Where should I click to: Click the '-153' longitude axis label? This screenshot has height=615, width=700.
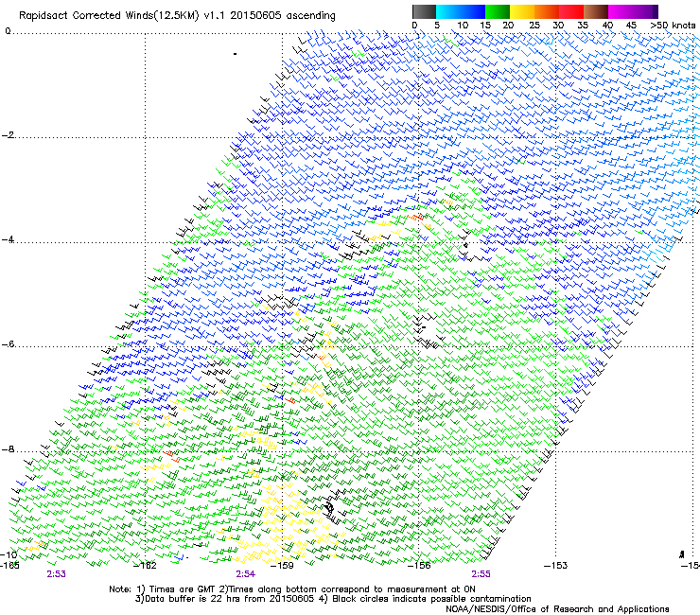pos(556,566)
